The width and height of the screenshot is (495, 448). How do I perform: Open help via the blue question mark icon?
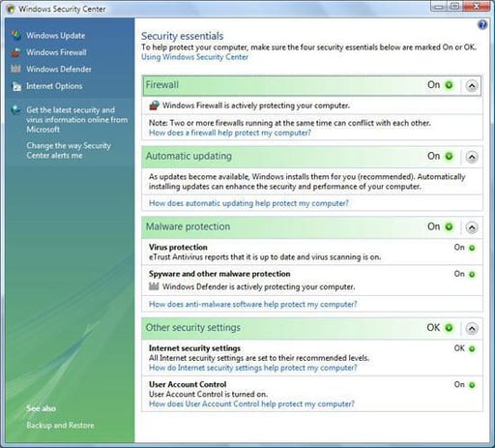pos(482,25)
